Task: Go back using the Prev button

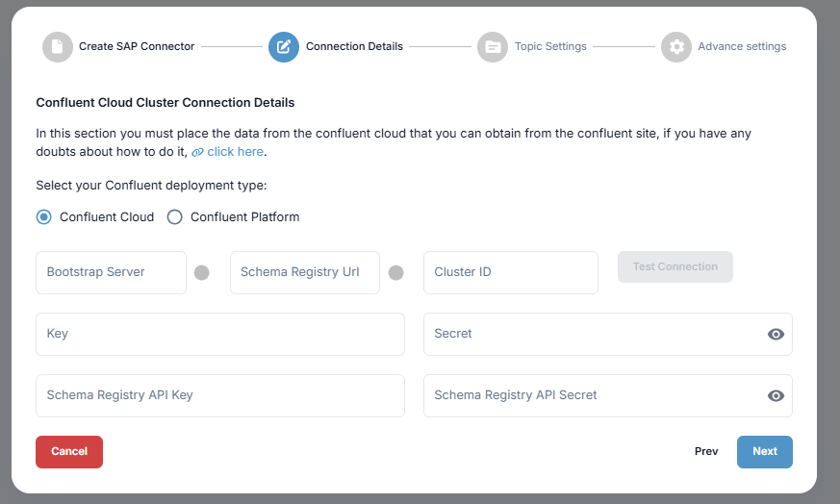Action: tap(706, 451)
